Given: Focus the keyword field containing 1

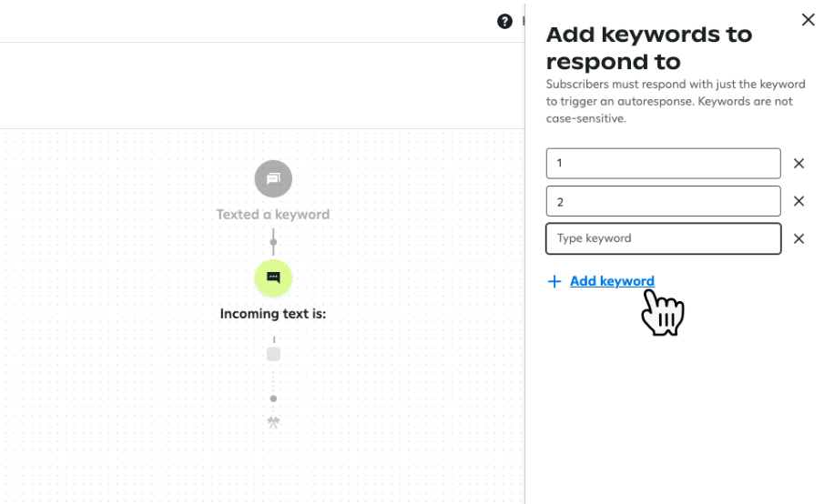Looking at the screenshot, I should (663, 163).
